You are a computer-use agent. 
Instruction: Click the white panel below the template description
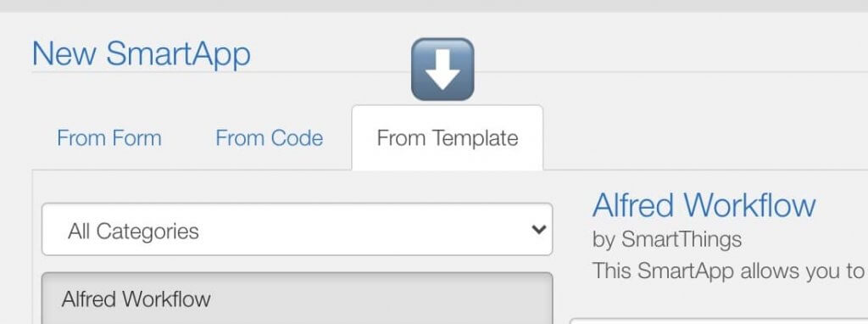coord(719,321)
